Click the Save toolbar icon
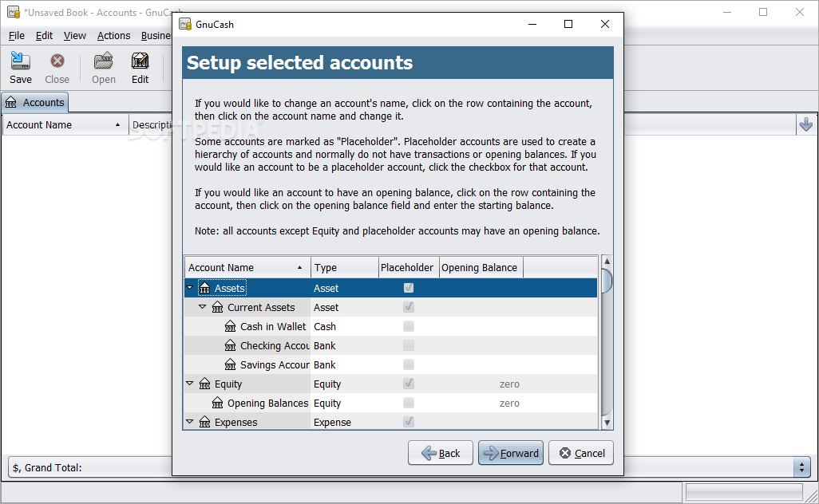Image resolution: width=819 pixels, height=504 pixels. pos(21,68)
